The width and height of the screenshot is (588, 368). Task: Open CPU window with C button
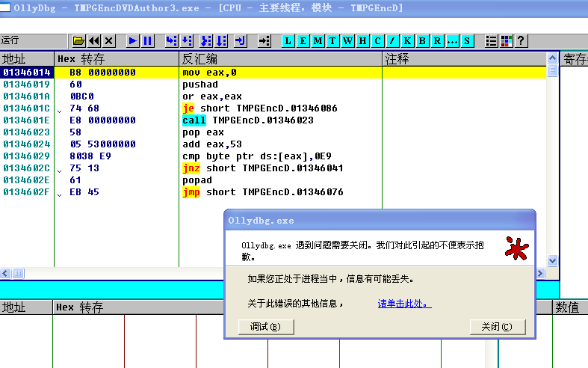[x=377, y=40]
